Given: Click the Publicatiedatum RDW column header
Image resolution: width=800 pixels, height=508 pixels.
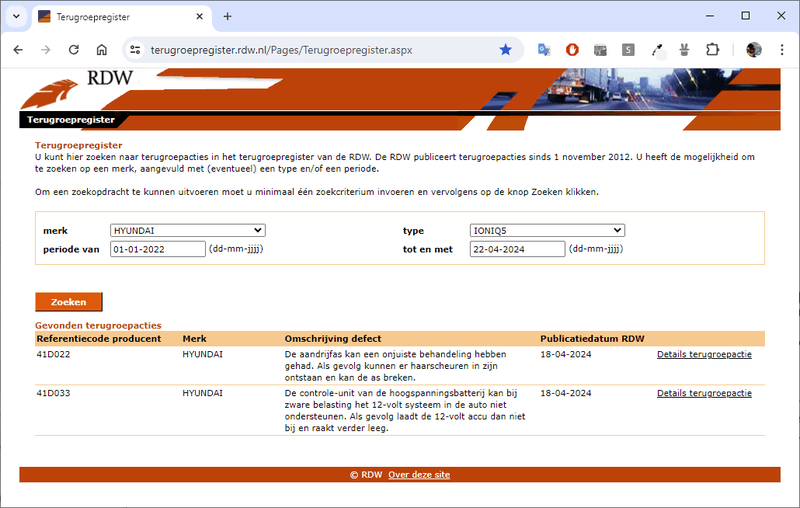Looking at the screenshot, I should click(592, 339).
